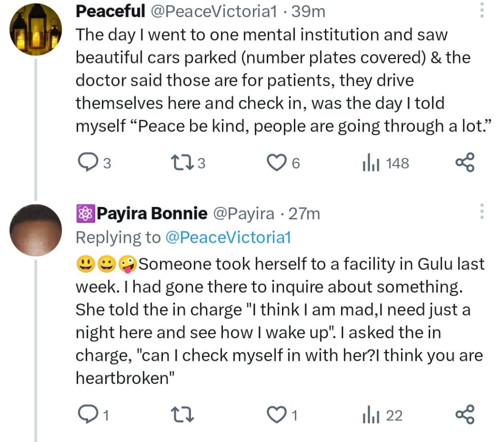The width and height of the screenshot is (504, 442).
Task: Open more options on Peaceful's tweet
Action: [x=482, y=10]
